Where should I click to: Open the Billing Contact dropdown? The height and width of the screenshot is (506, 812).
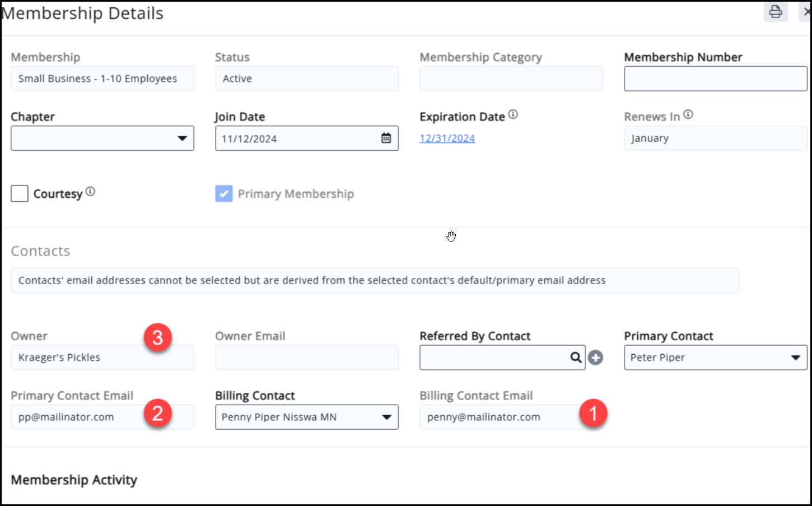point(386,417)
